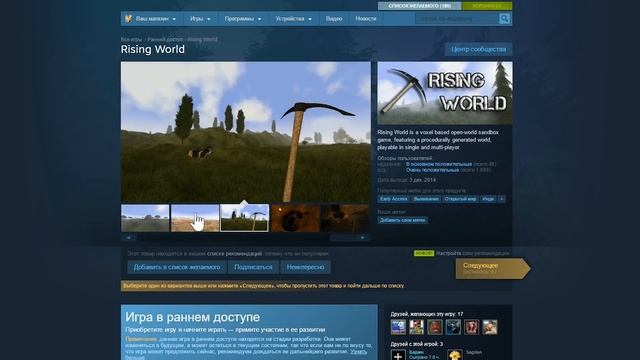Image resolution: width=640 pixels, height=360 pixels.
Task: Click the Открытый мир tag
Action: (460, 199)
